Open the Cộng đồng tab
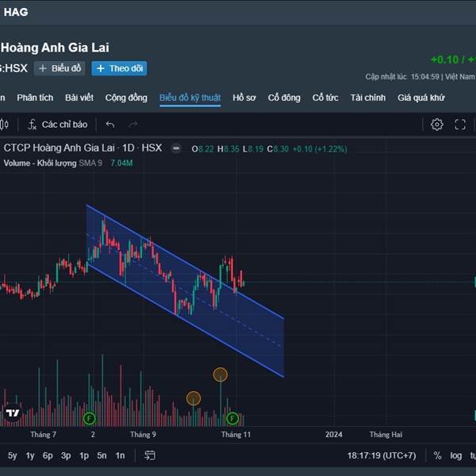Image resolution: width=476 pixels, height=476 pixels. pyautogui.click(x=126, y=98)
